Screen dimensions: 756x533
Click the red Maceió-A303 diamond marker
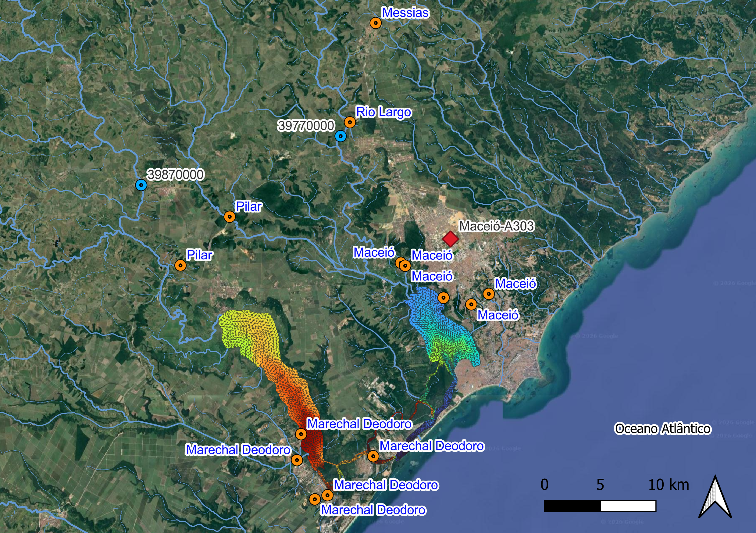(450, 238)
